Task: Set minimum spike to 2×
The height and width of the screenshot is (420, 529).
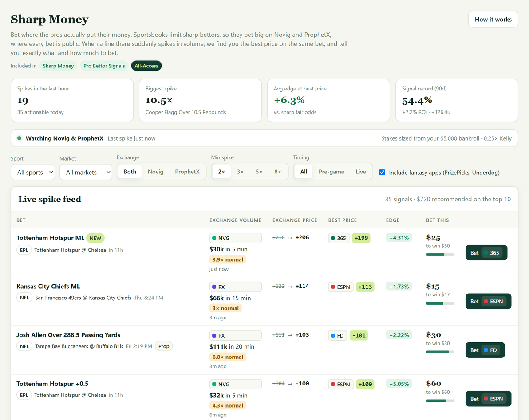Action: pyautogui.click(x=221, y=172)
